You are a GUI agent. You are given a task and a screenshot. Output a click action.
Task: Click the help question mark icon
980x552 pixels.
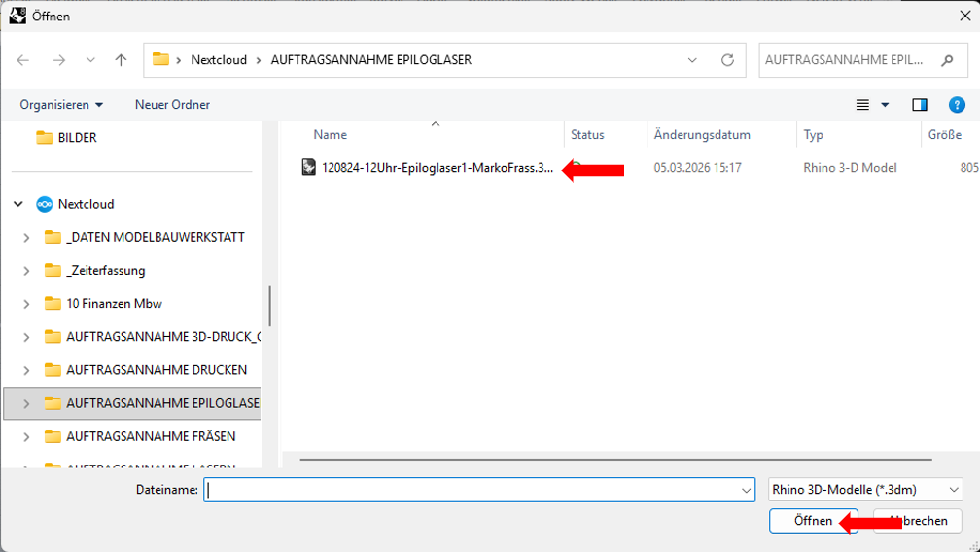tap(957, 104)
